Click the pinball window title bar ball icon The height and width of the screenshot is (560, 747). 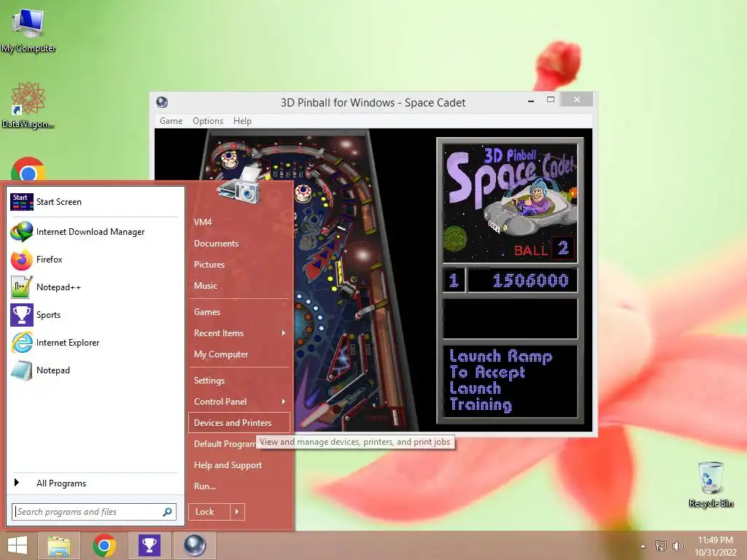point(162,102)
